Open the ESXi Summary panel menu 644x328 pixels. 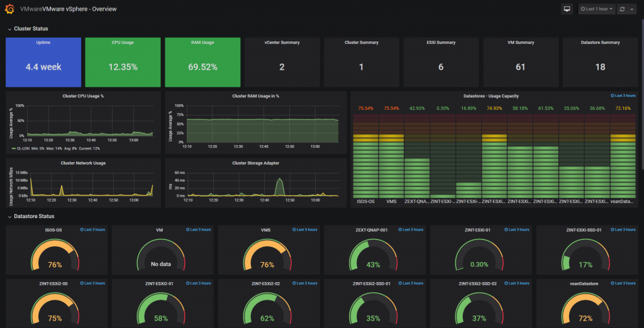coord(441,42)
